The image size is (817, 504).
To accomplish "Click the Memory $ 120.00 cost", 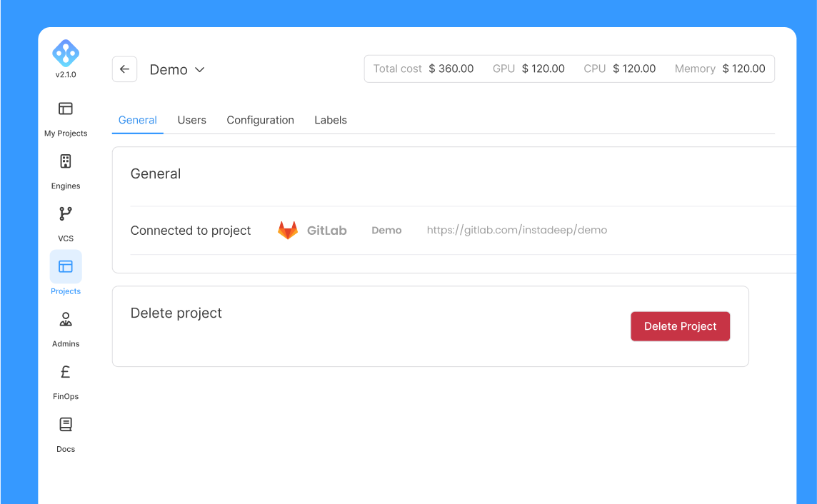I will [x=743, y=69].
